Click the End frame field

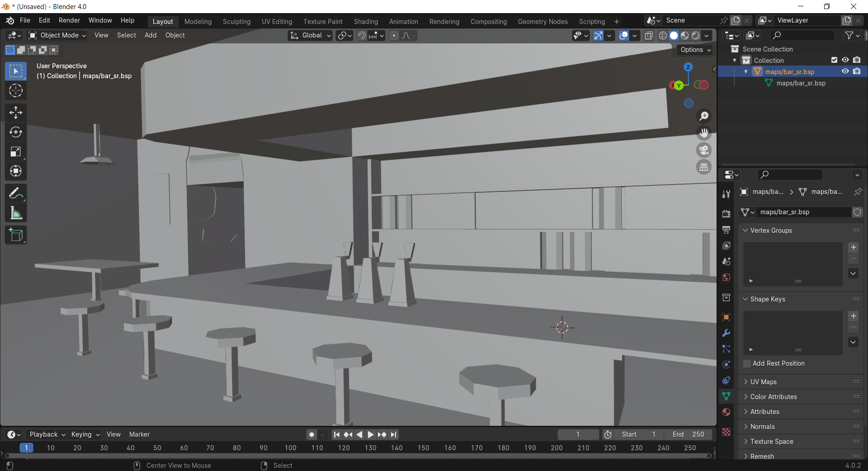(x=688, y=434)
